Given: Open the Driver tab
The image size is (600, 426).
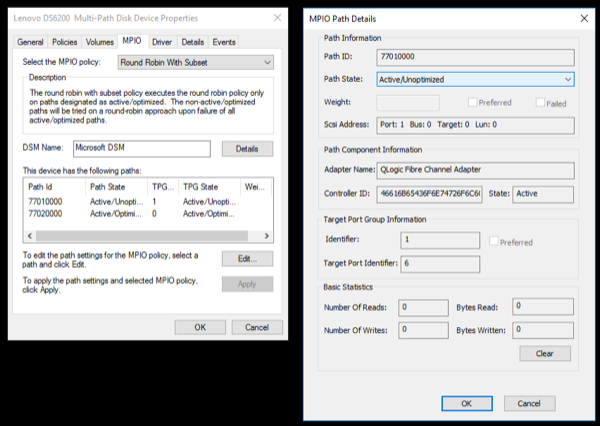Looking at the screenshot, I should tap(162, 42).
